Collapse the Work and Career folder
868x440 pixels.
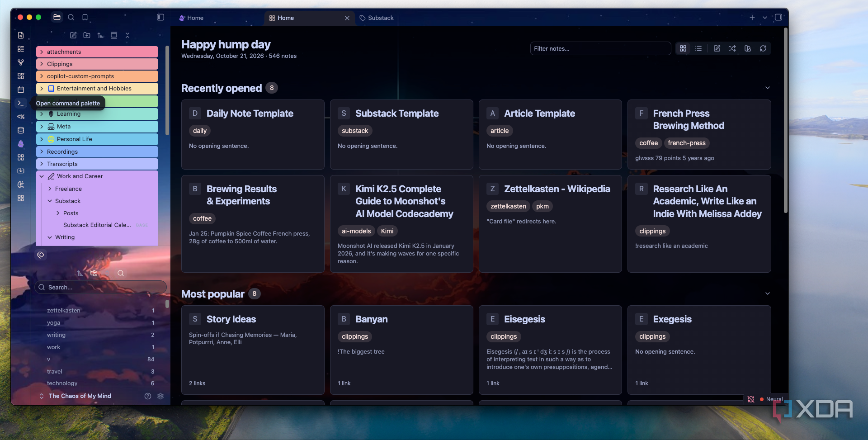(x=97, y=176)
